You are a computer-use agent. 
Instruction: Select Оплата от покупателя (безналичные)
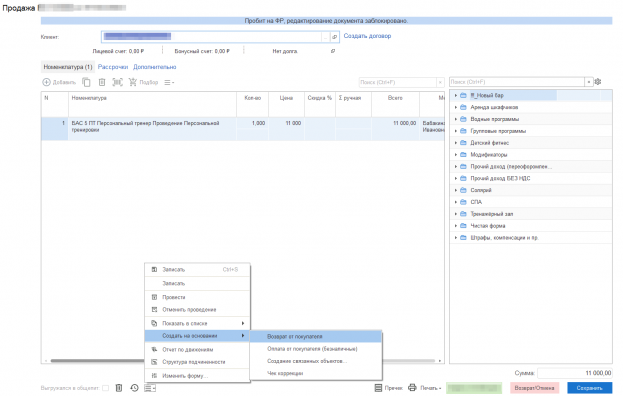[x=316, y=349]
